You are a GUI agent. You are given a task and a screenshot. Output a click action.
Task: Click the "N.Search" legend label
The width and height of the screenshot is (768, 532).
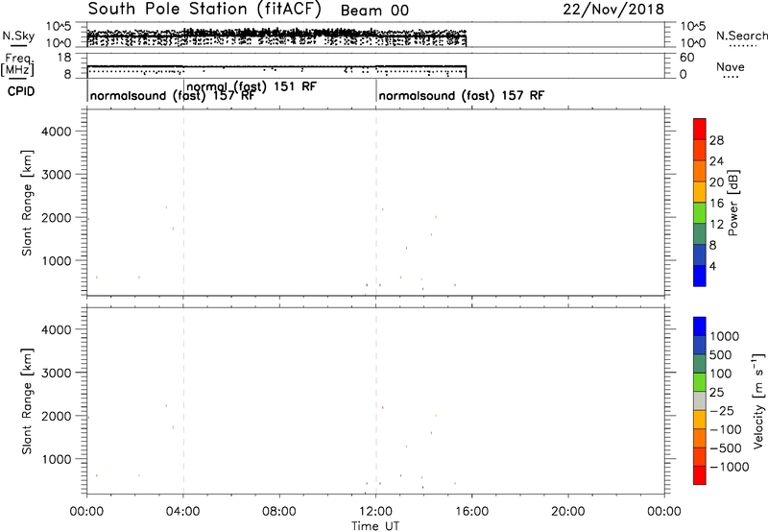click(x=741, y=36)
